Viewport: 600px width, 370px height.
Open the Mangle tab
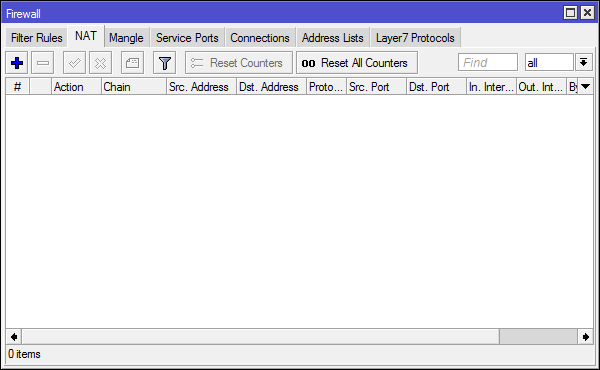[x=126, y=38]
